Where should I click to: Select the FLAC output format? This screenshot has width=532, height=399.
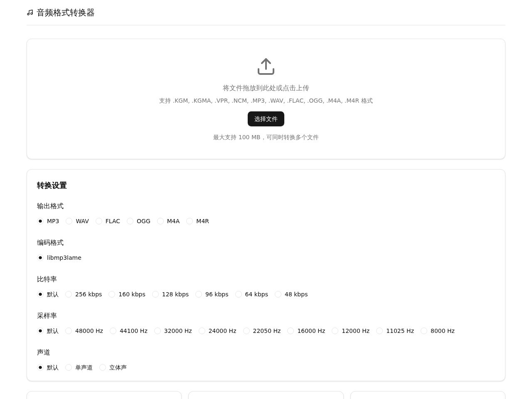99,221
